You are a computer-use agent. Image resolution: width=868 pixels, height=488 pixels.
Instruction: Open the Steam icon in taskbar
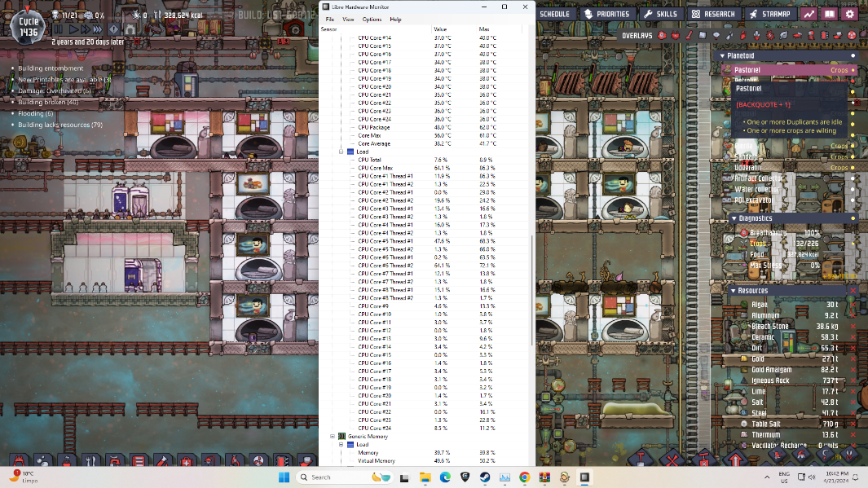point(485,477)
